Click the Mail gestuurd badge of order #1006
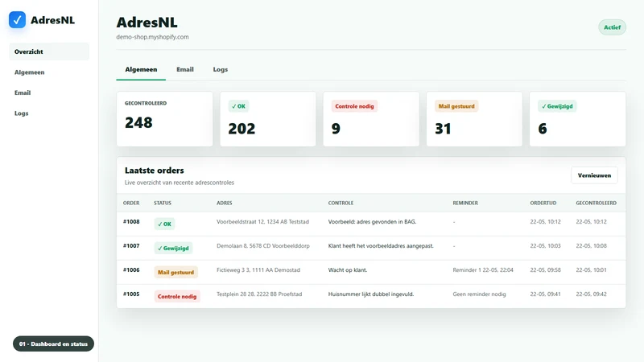 point(175,273)
